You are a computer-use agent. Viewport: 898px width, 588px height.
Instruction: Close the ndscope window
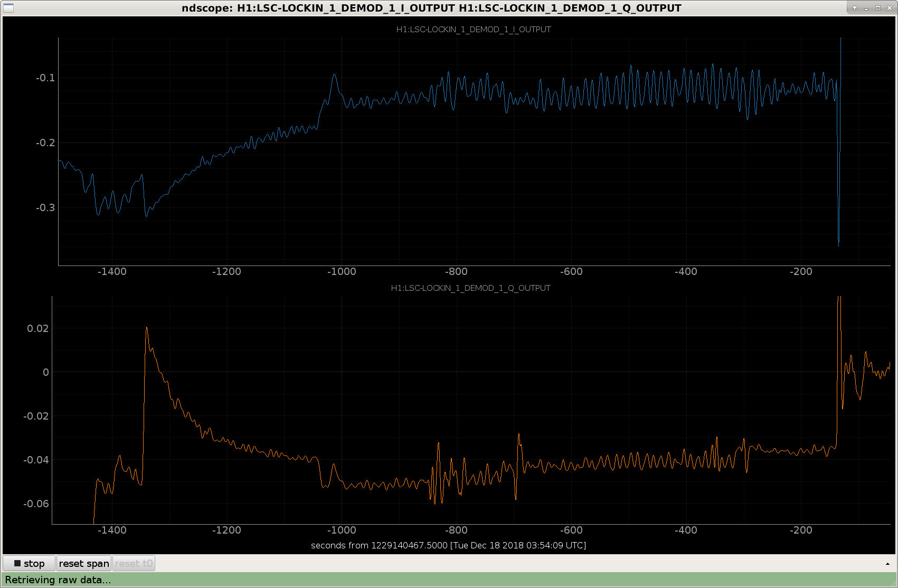pyautogui.click(x=890, y=8)
